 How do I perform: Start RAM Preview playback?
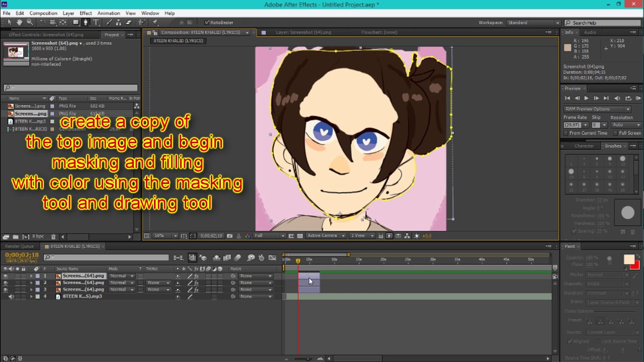[x=638, y=99]
